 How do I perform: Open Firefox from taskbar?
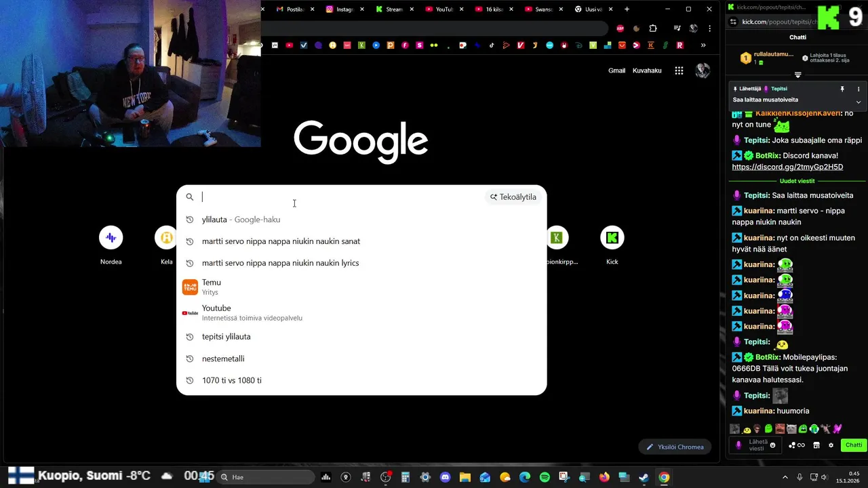(604, 477)
